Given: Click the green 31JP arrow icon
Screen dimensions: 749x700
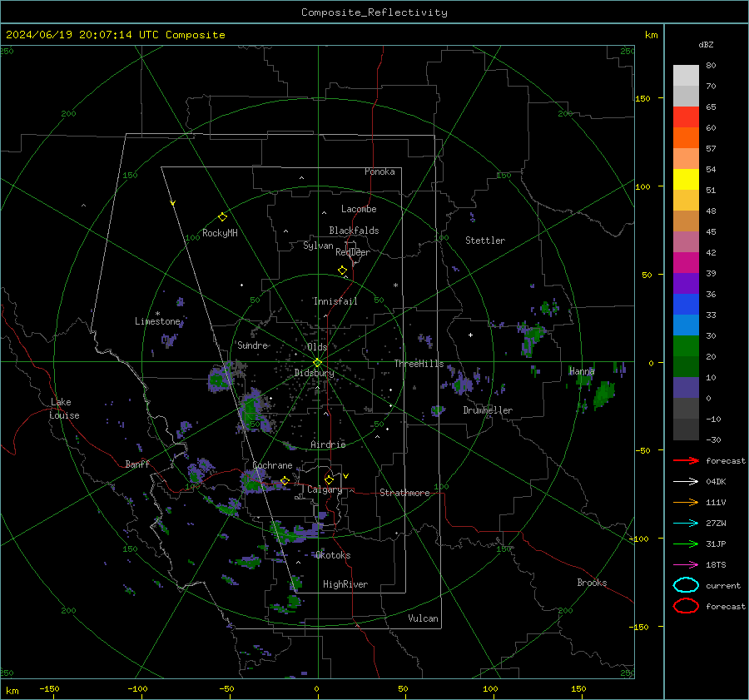Looking at the screenshot, I should (686, 544).
